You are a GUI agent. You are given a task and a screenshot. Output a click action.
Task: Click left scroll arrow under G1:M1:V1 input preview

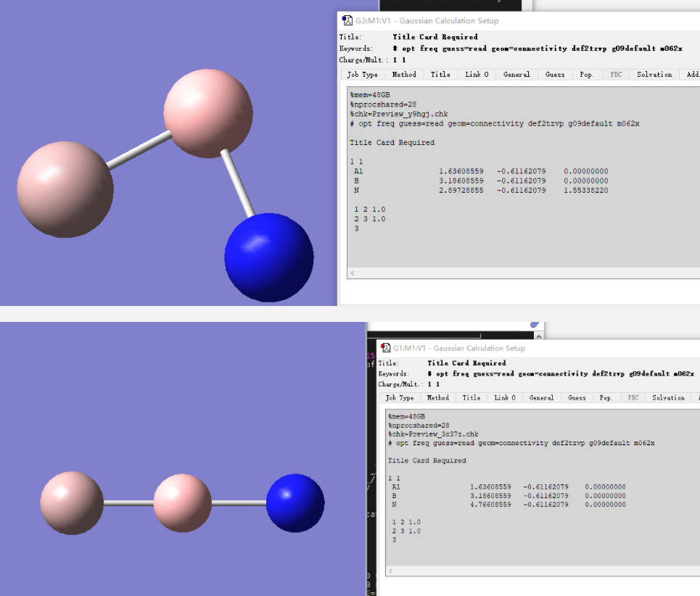(391, 571)
